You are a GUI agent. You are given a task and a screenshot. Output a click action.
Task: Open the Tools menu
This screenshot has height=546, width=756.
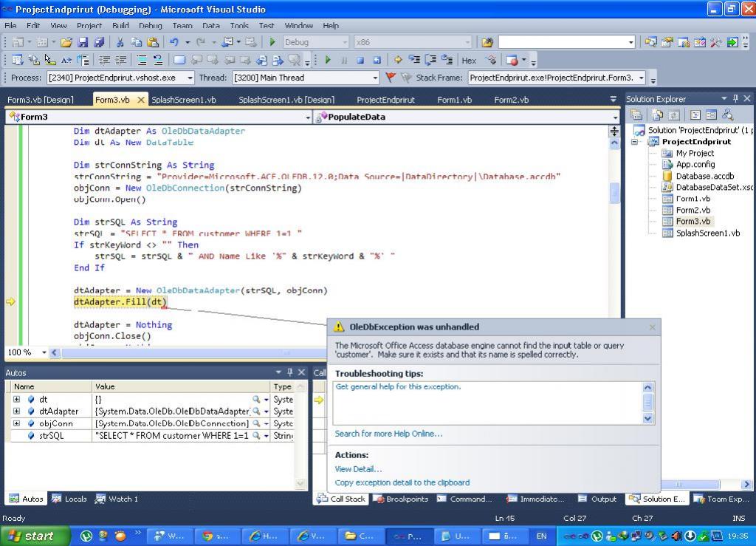(239, 26)
